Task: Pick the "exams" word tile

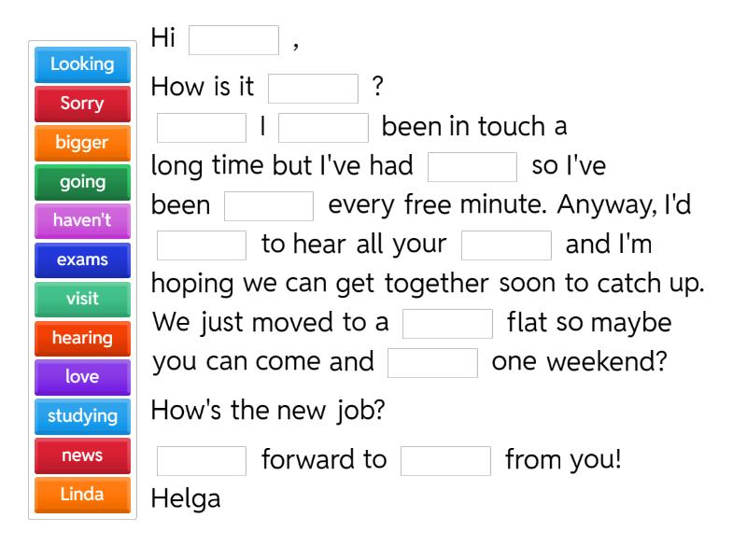Action: click(x=81, y=260)
